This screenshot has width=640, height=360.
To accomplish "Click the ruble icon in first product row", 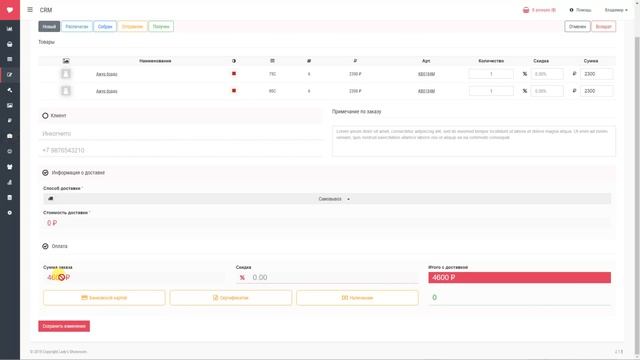I will (x=574, y=74).
